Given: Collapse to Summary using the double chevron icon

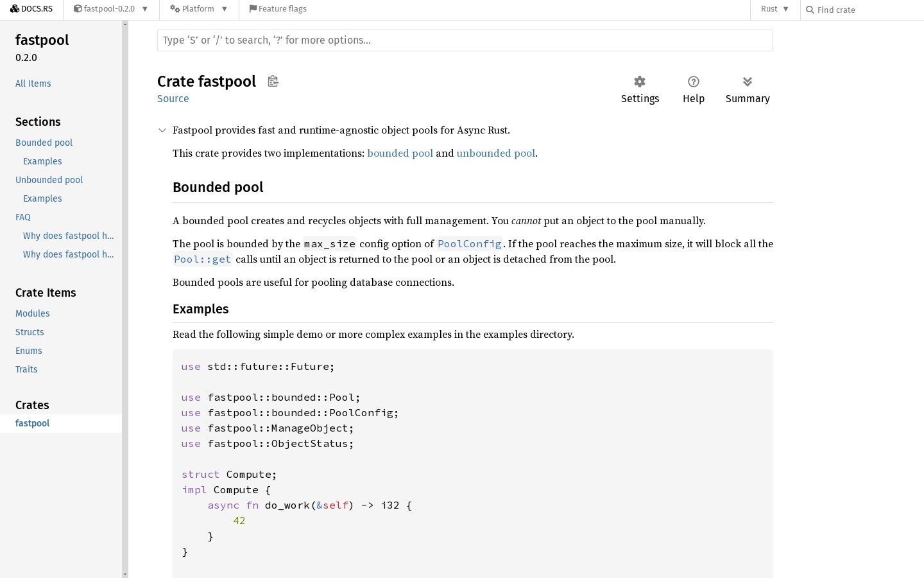Looking at the screenshot, I should pos(748,89).
